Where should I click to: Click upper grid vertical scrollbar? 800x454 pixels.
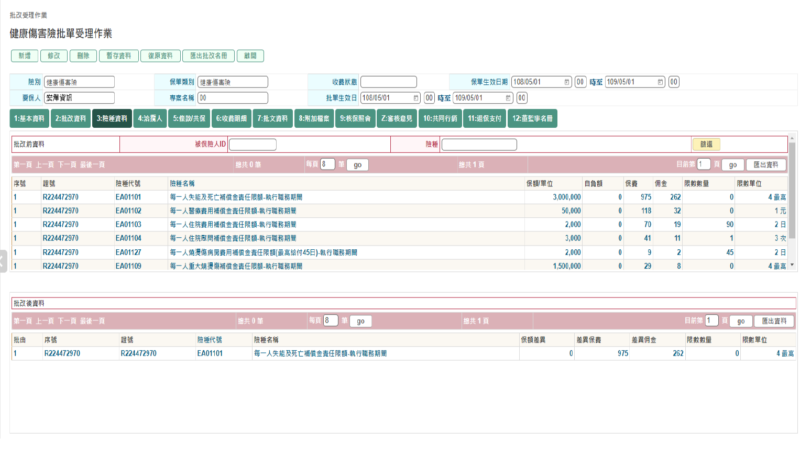(x=792, y=190)
